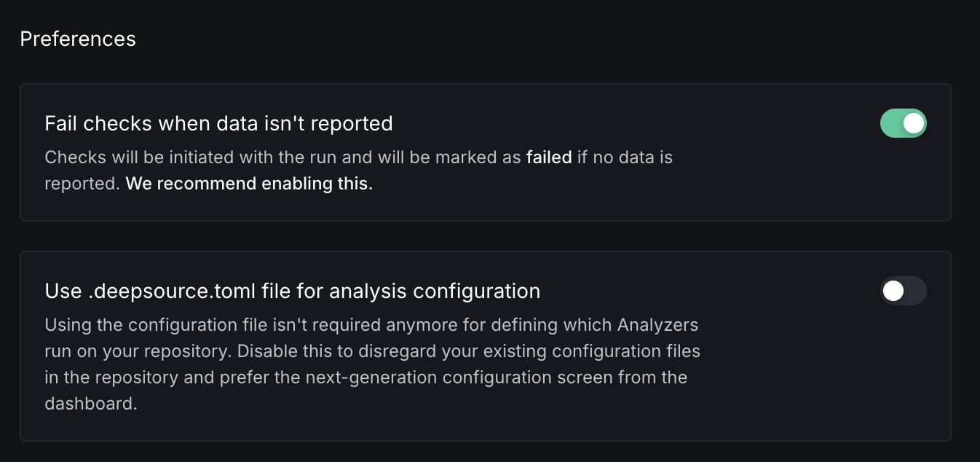Click the "Preferences" section heading
980x462 pixels.
78,39
